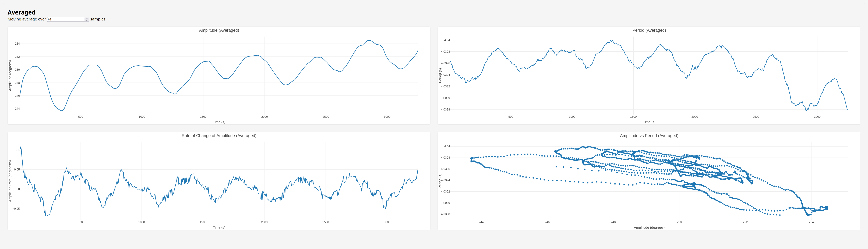Click the 0.1 y-axis tick on Rate chart
This screenshot has height=249, width=868.
pyautogui.click(x=17, y=150)
